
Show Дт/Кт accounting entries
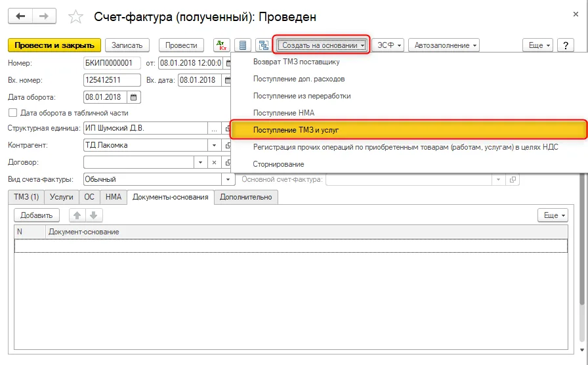click(222, 45)
